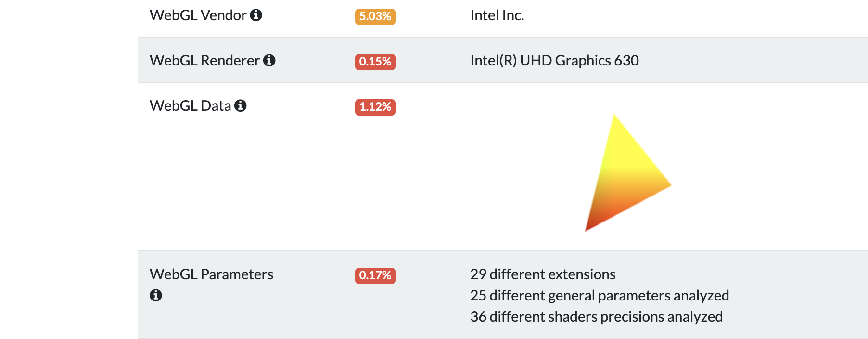The height and width of the screenshot is (339, 868).
Task: Click the WebGL Parameters label
Action: coord(212,274)
